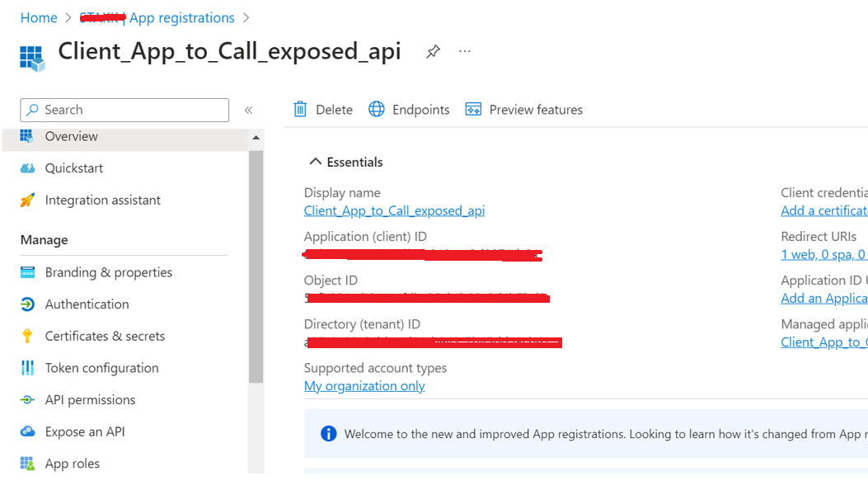Collapse the Essentials section chevron

pos(315,161)
